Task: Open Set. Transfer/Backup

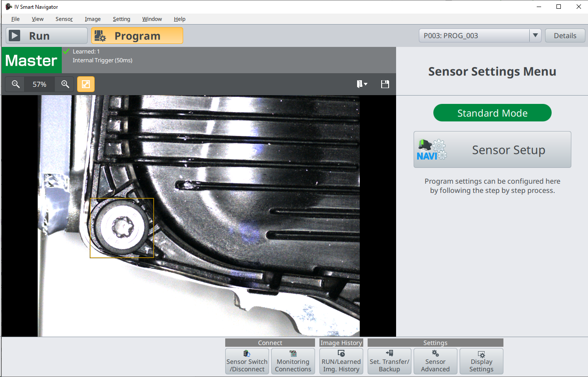Action: click(390, 361)
